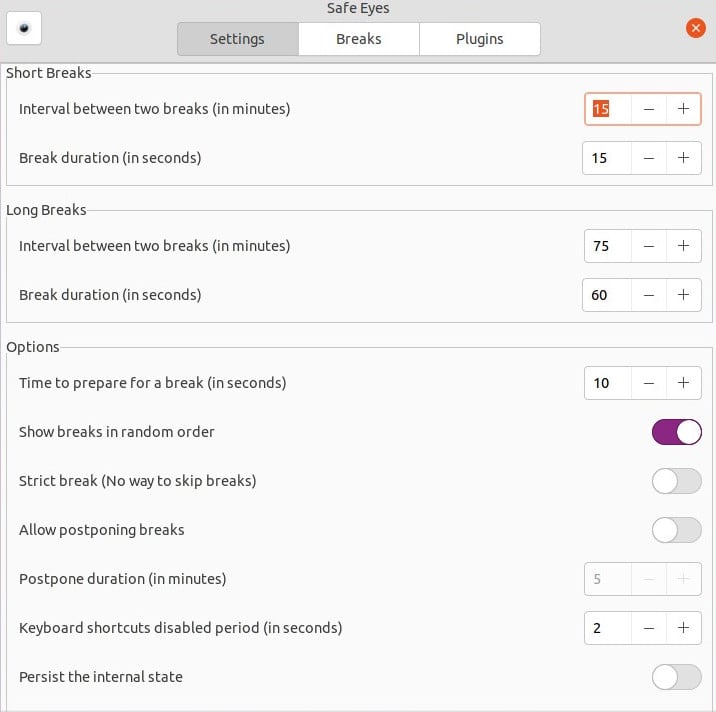The height and width of the screenshot is (712, 716).
Task: Click the prepare time field showing 10
Action: [x=608, y=383]
